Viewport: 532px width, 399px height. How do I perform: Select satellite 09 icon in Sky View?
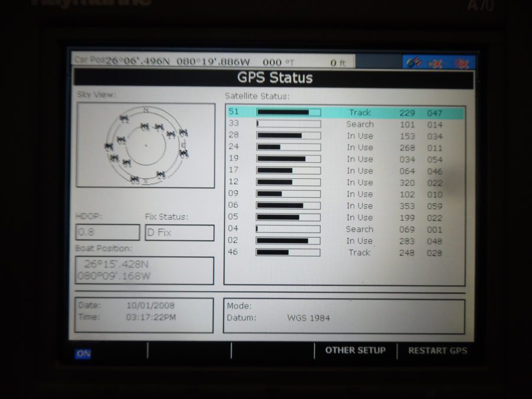pyautogui.click(x=184, y=154)
